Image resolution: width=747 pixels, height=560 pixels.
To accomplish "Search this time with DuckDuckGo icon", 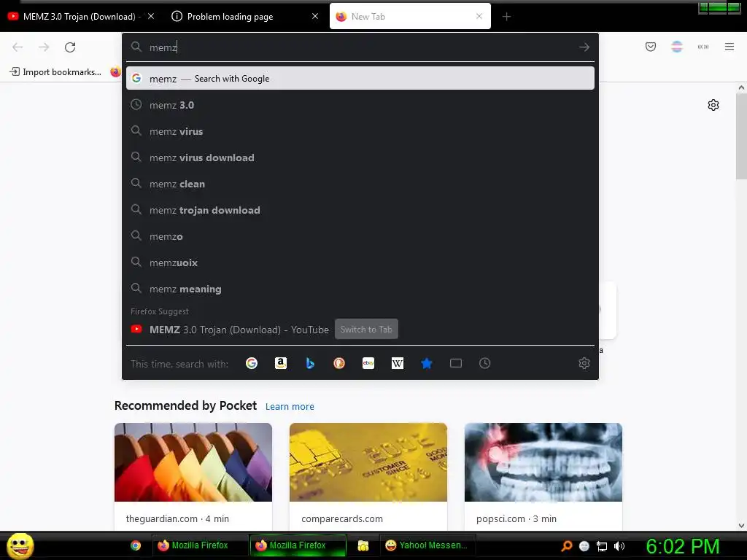I will 339,363.
